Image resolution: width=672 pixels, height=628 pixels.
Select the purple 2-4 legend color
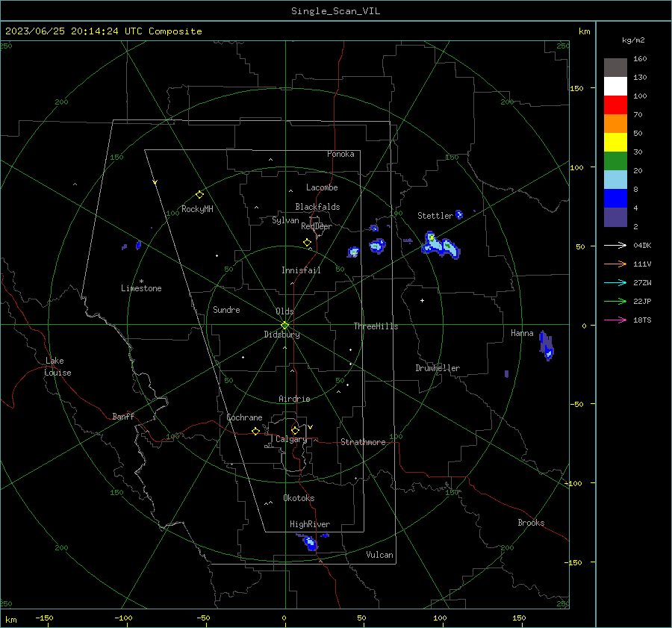tap(615, 217)
